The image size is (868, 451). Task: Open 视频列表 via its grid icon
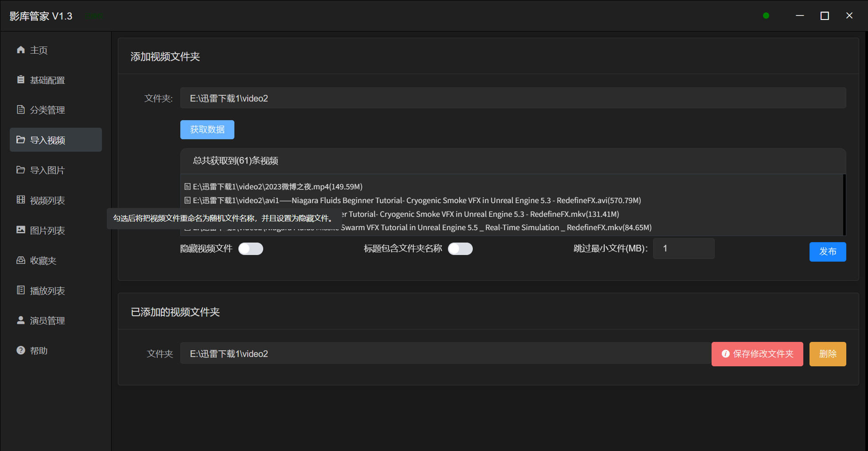pyautogui.click(x=21, y=200)
